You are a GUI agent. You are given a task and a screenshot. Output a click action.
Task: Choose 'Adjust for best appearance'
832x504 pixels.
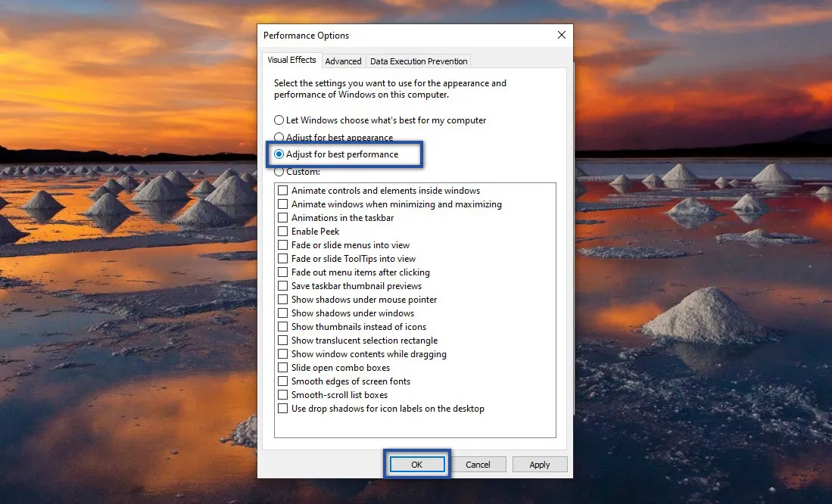(x=279, y=137)
